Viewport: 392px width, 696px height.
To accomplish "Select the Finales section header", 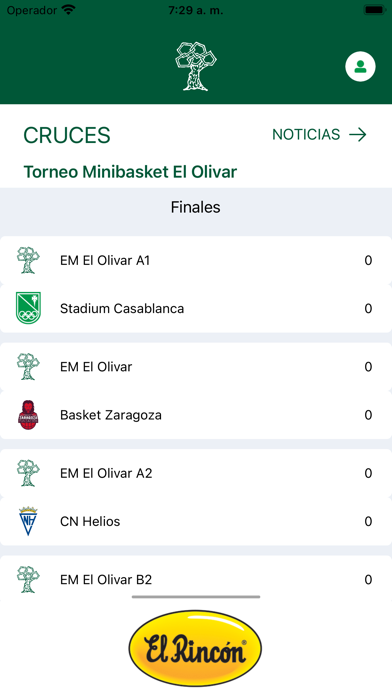I will (196, 207).
